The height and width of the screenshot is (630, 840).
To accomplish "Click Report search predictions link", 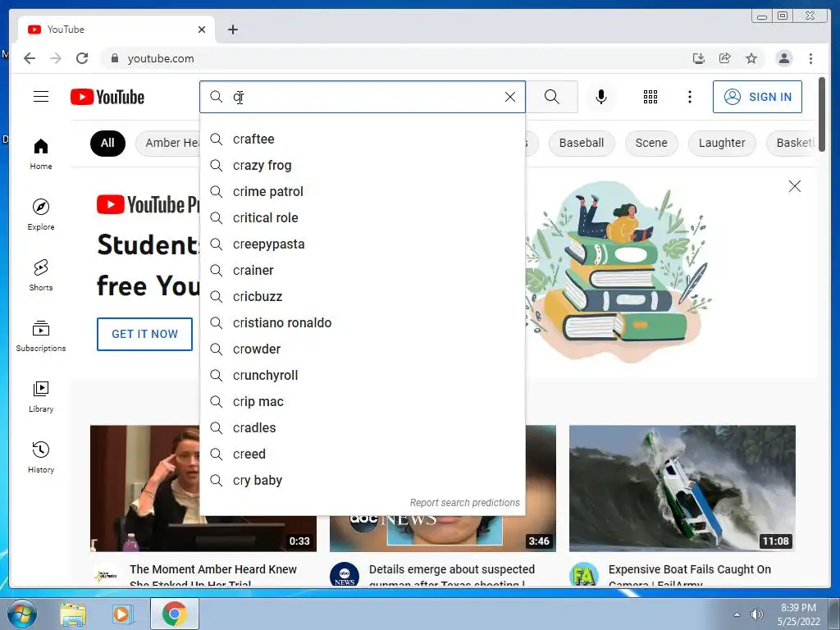I will coord(464,503).
